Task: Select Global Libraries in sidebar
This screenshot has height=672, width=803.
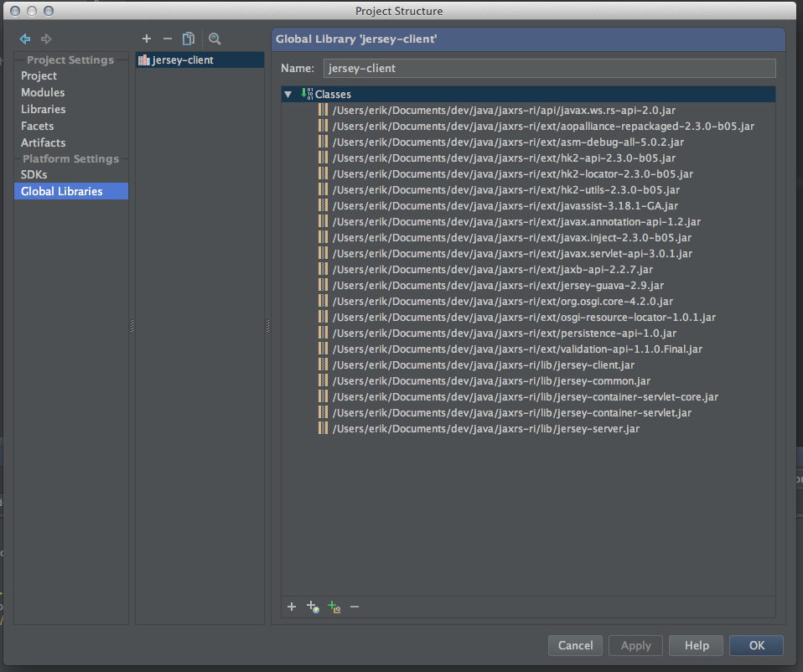Action: click(71, 191)
